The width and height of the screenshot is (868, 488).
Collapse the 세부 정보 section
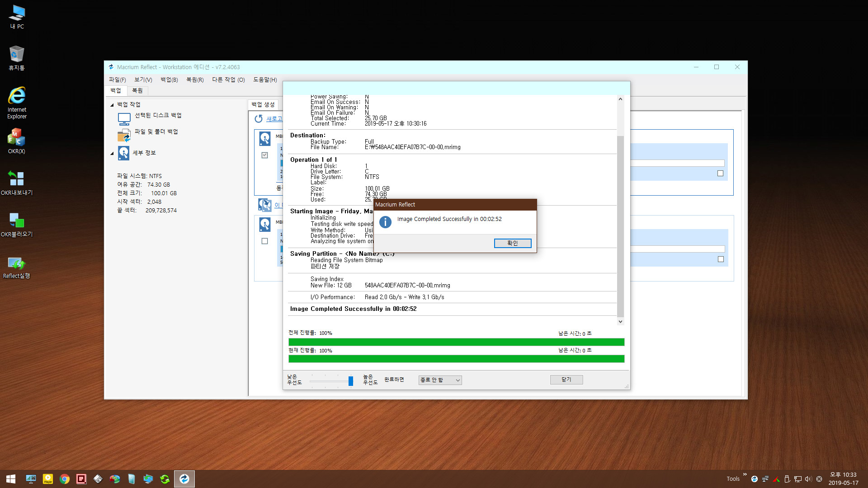pyautogui.click(x=112, y=154)
